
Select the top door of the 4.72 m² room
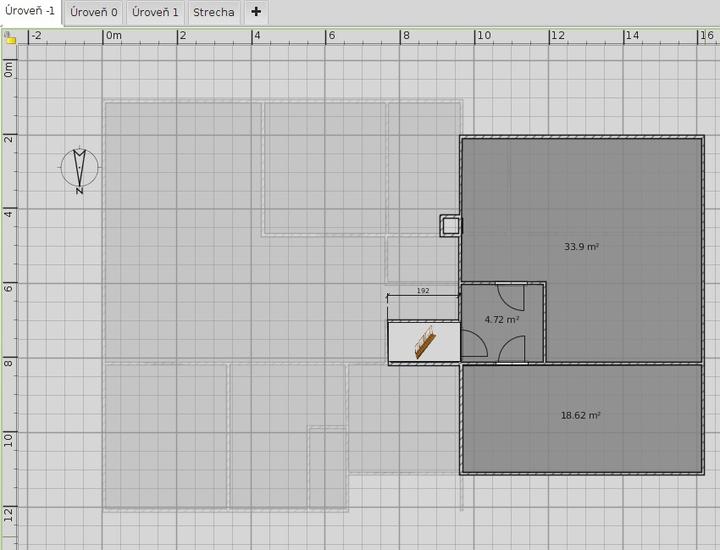pyautogui.click(x=511, y=297)
